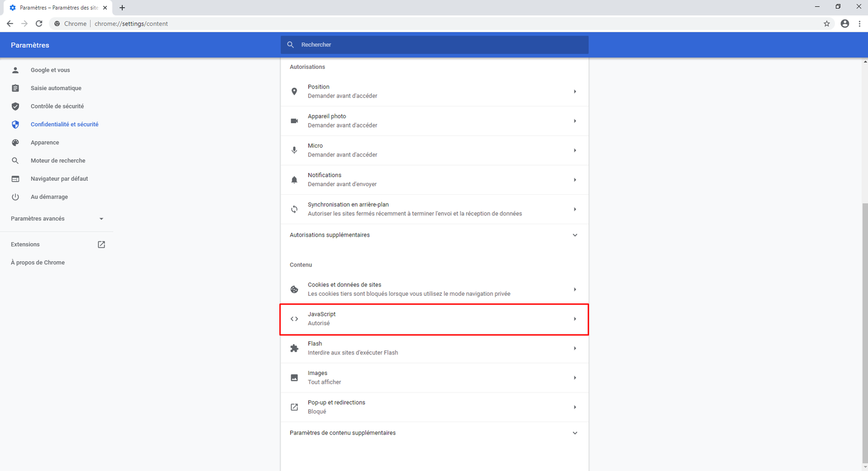Select Apparence in the sidebar
The width and height of the screenshot is (868, 471).
coord(45,142)
